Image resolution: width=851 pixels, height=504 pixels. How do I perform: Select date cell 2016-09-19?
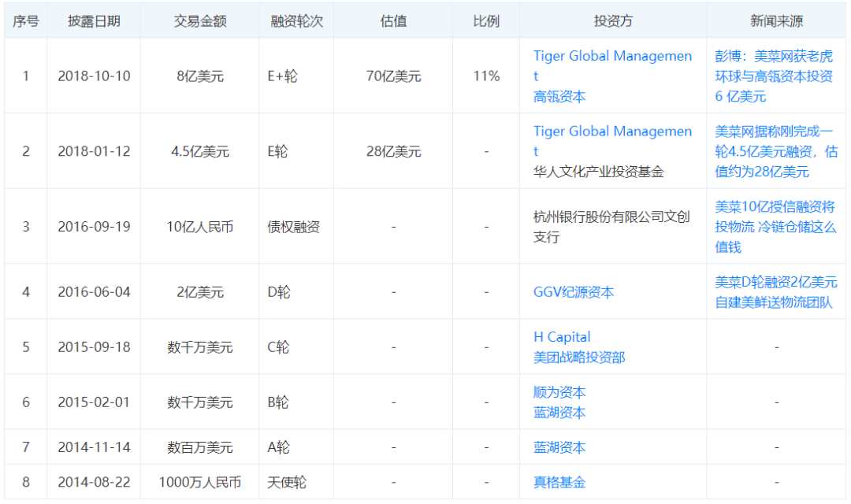[x=94, y=227]
